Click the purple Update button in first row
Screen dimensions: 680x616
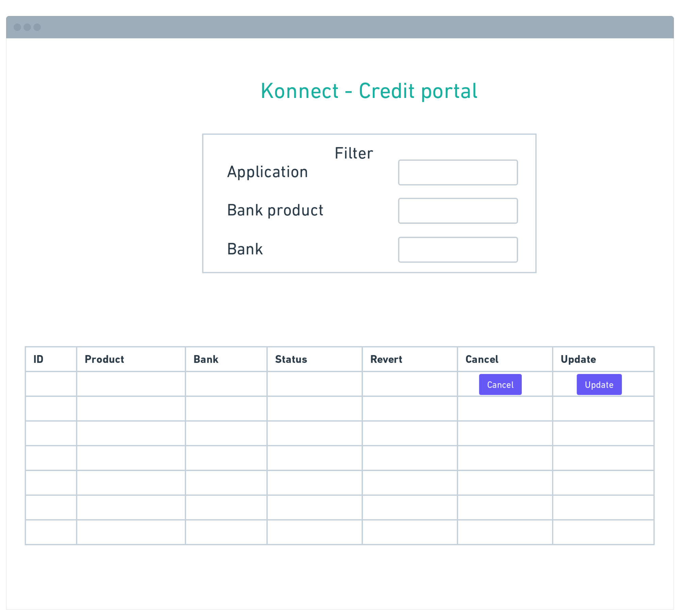[599, 384]
